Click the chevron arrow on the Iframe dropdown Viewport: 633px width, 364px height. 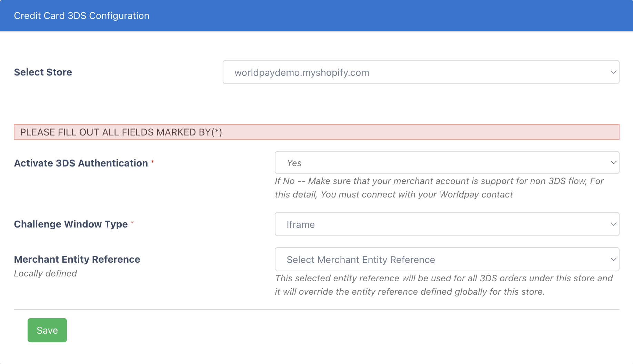pos(613,224)
